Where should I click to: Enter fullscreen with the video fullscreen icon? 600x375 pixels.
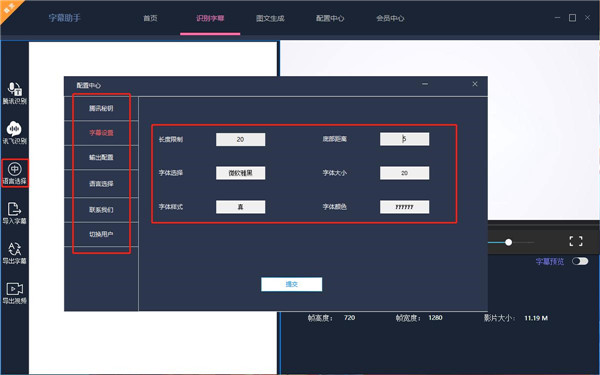[x=576, y=241]
